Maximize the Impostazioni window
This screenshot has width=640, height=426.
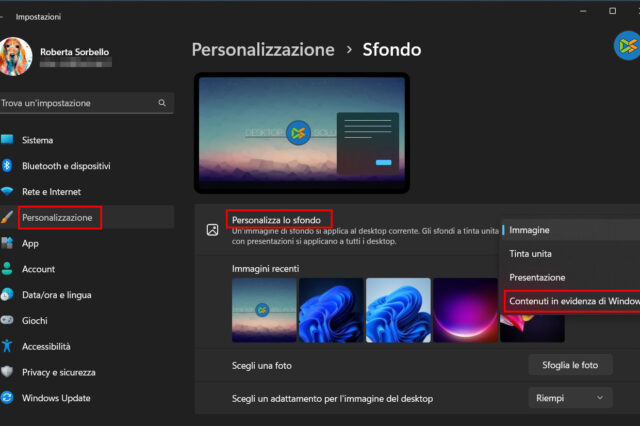point(612,11)
